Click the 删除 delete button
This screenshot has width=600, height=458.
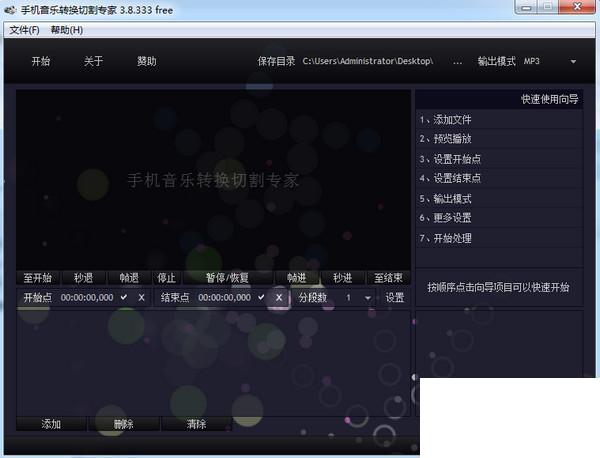124,424
